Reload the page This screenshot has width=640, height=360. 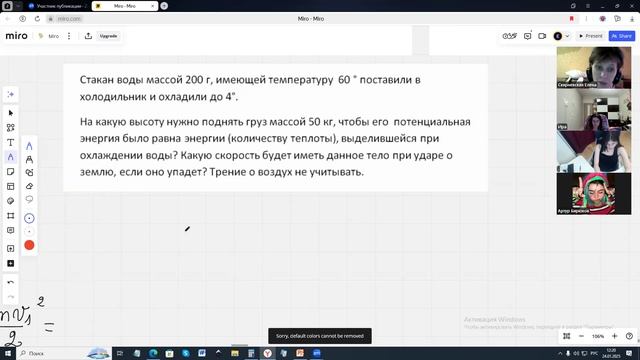[x=37, y=19]
